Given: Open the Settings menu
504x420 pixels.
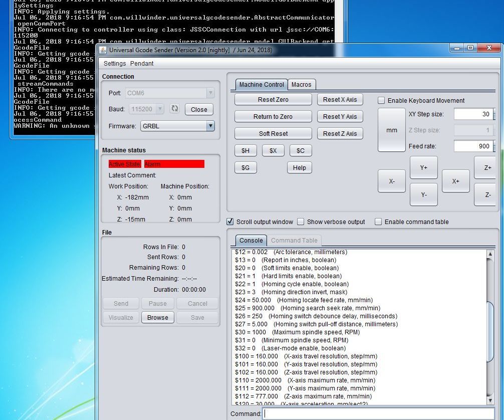Looking at the screenshot, I should [x=115, y=64].
